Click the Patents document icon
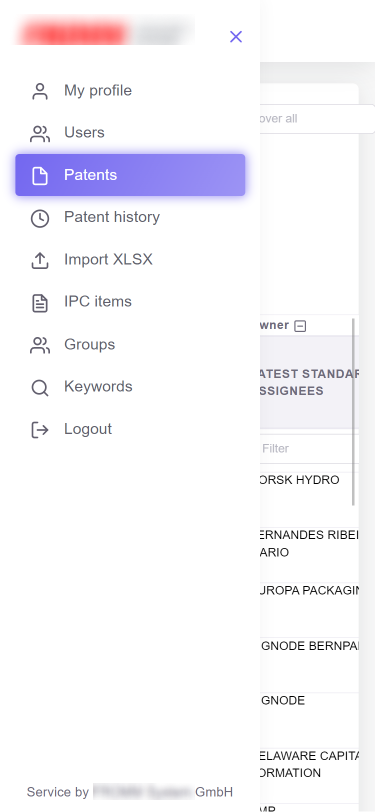The height and width of the screenshot is (812, 375). [x=40, y=176]
